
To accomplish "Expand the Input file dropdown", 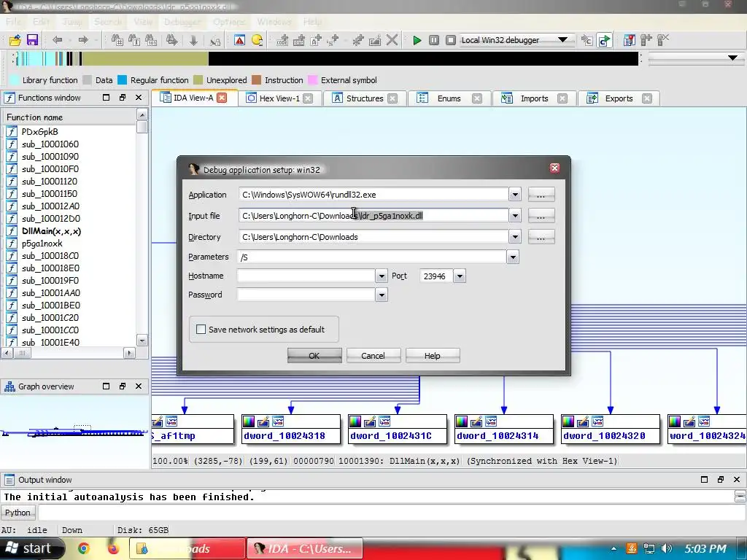I will (x=514, y=216).
